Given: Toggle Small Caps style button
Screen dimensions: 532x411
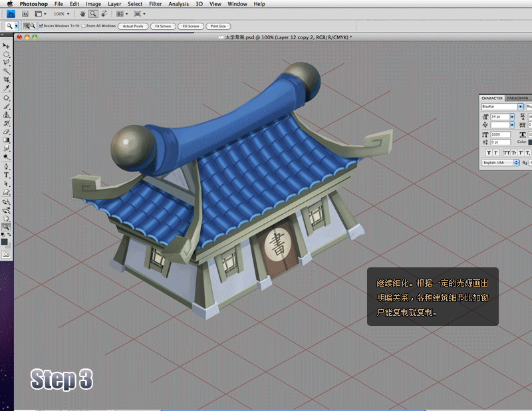Looking at the screenshot, I should (513, 153).
